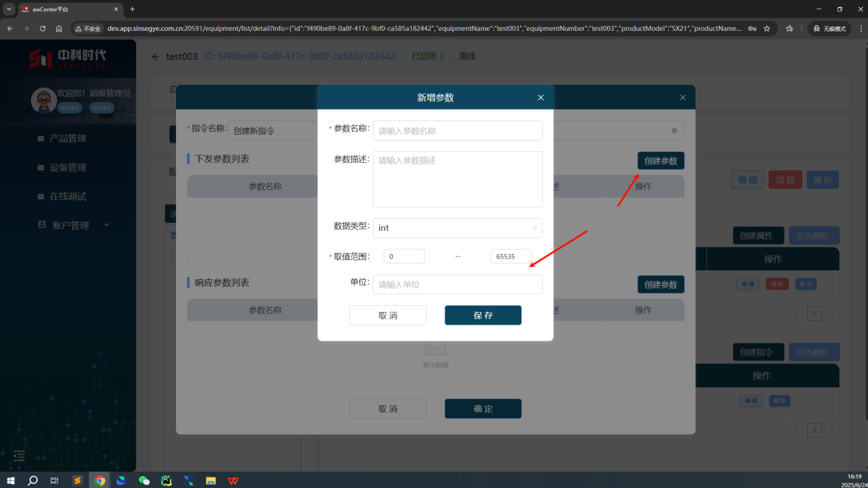Viewport: 868px width, 488px height.
Task: Open 在线调试 in the sidebar
Action: (x=67, y=196)
